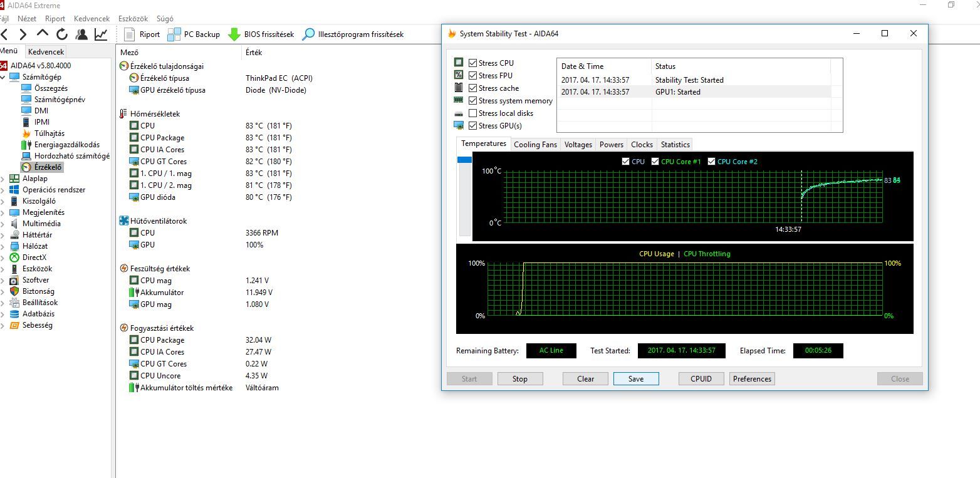Switch to the Cooling Fans tab
The height and width of the screenshot is (478, 980).
(535, 145)
